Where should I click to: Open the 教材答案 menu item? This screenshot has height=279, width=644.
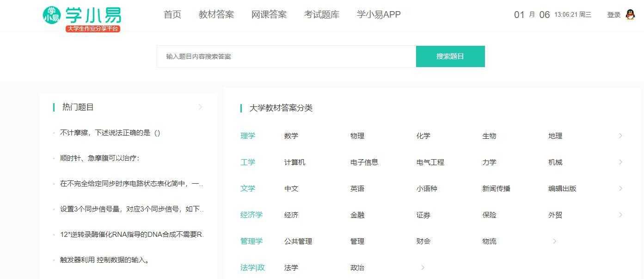click(x=216, y=14)
